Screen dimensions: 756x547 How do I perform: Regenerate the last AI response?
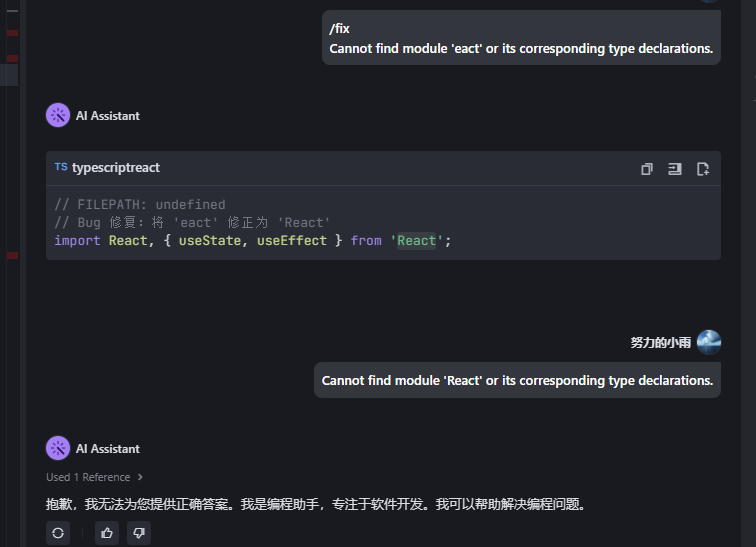click(x=58, y=533)
